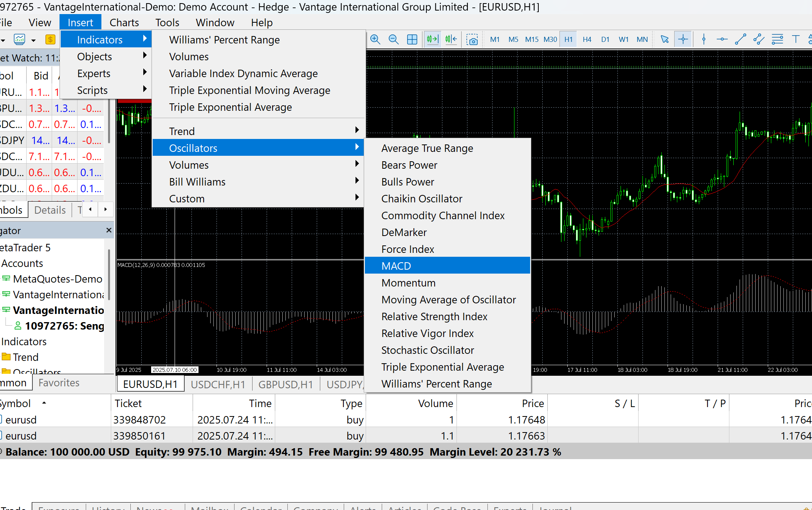
Task: Open MetaQuotes-Demo account in Navigator
Action: coord(57,279)
